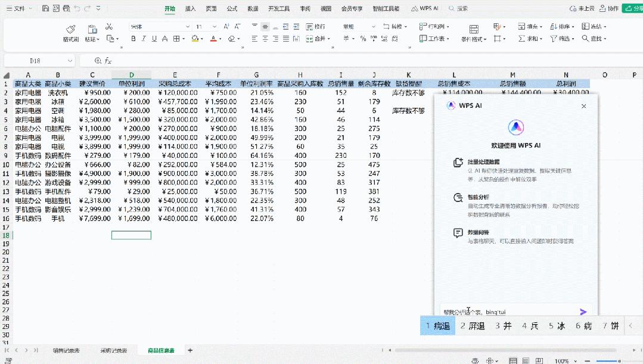
Task: Expand the fill color dropdown arrow
Action: (x=201, y=39)
